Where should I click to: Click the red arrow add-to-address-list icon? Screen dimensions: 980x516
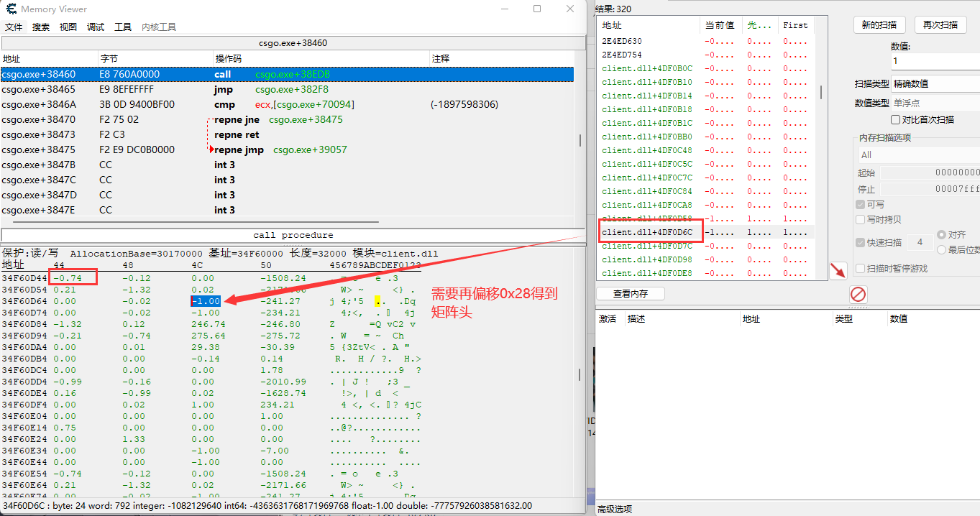pyautogui.click(x=838, y=271)
